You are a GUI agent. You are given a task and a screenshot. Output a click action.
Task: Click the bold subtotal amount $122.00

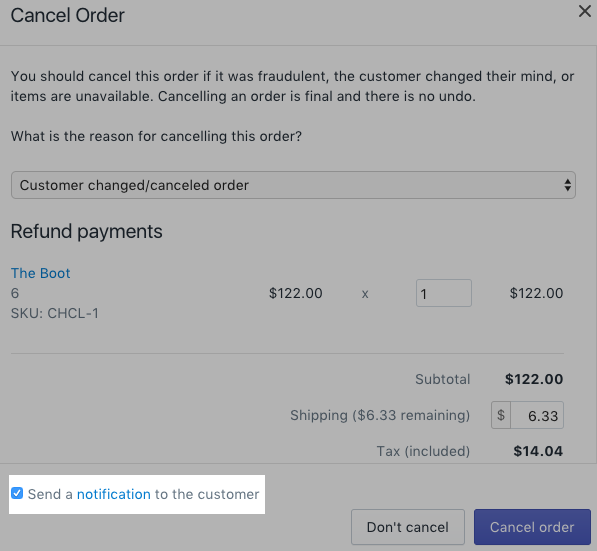click(x=534, y=379)
